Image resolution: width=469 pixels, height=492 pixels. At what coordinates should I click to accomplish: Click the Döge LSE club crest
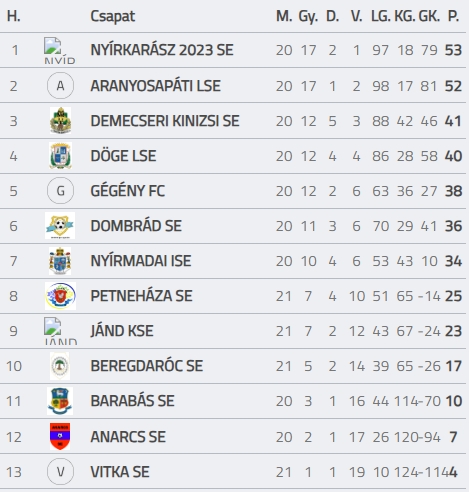pos(60,156)
